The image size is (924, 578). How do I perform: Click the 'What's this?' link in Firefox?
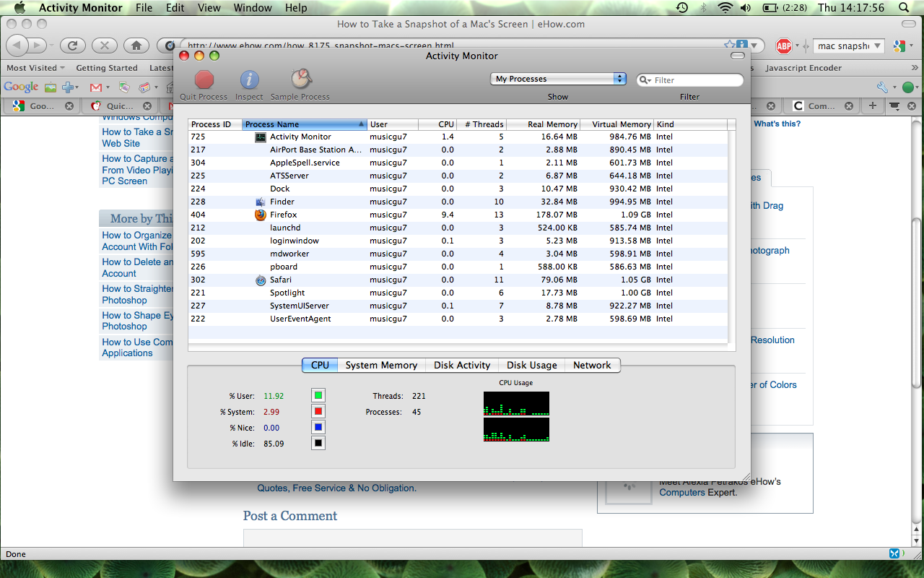click(x=777, y=124)
